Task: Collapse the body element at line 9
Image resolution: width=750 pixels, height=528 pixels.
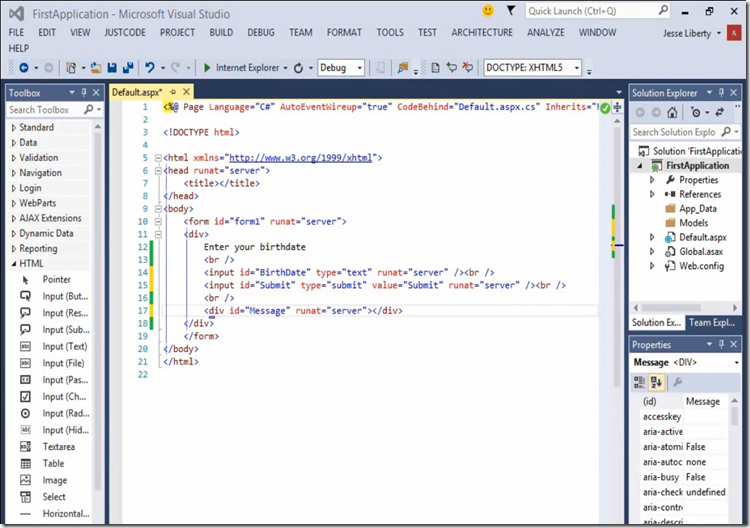Action: point(158,209)
